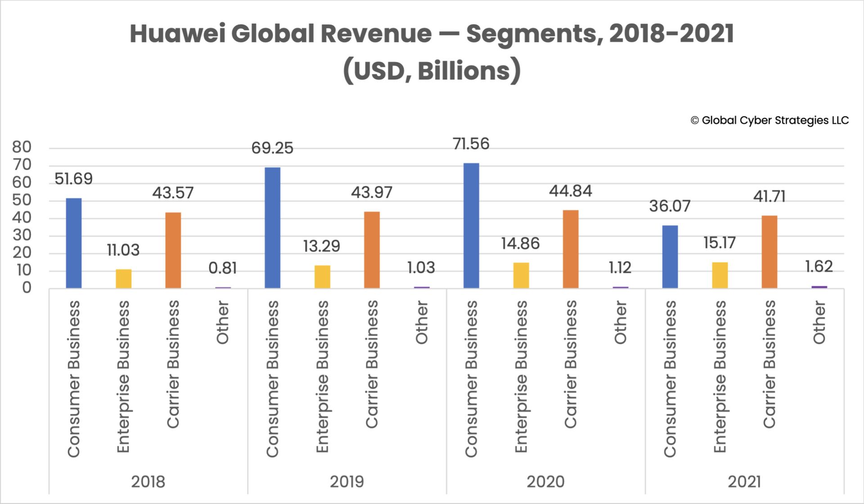Click the data label 51.69

[x=74, y=179]
